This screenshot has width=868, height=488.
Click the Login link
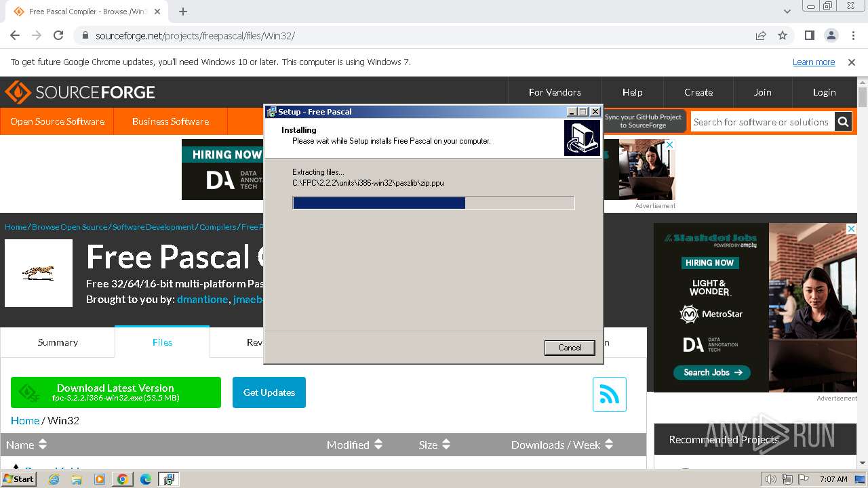[x=824, y=92]
